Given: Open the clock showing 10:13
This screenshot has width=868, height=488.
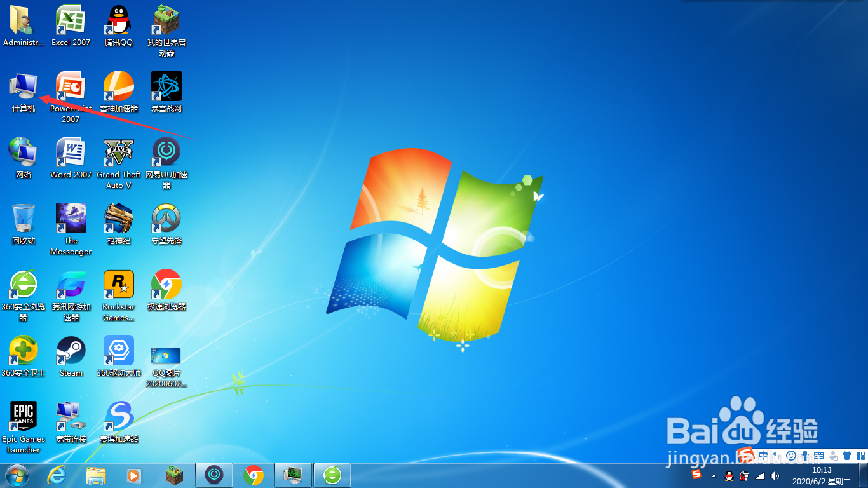Looking at the screenshot, I should (x=822, y=475).
